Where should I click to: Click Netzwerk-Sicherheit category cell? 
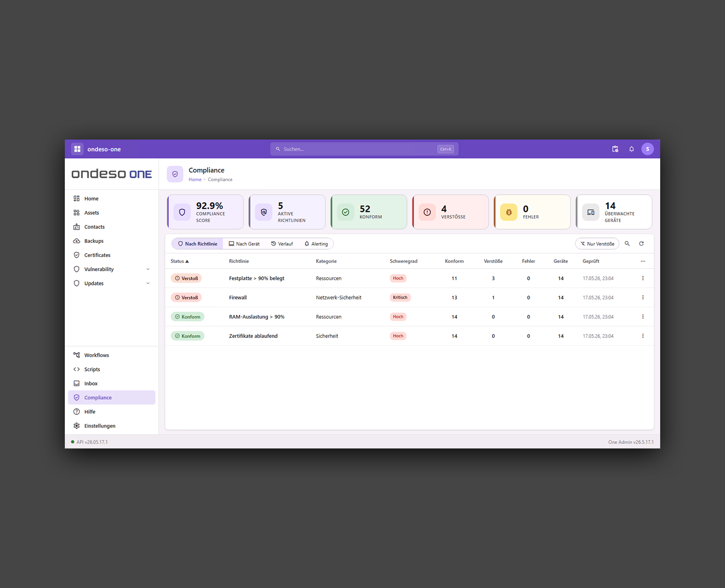pyautogui.click(x=338, y=298)
